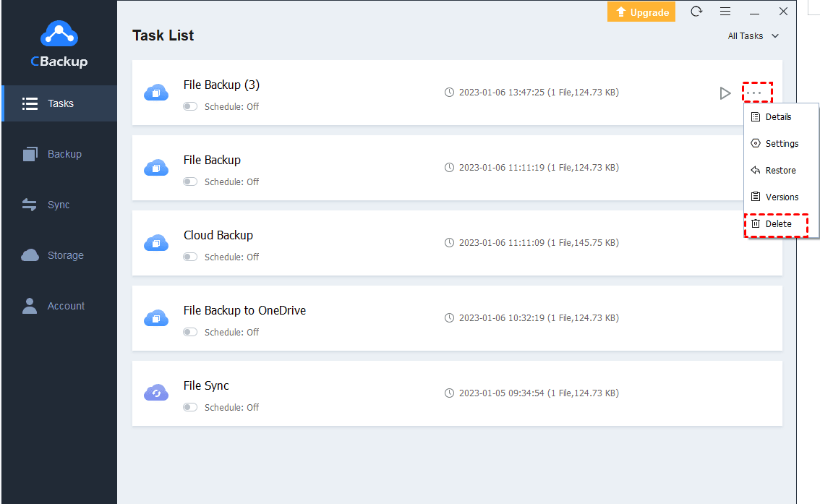820x504 pixels.
Task: Click the refresh icon in title bar
Action: [x=696, y=12]
